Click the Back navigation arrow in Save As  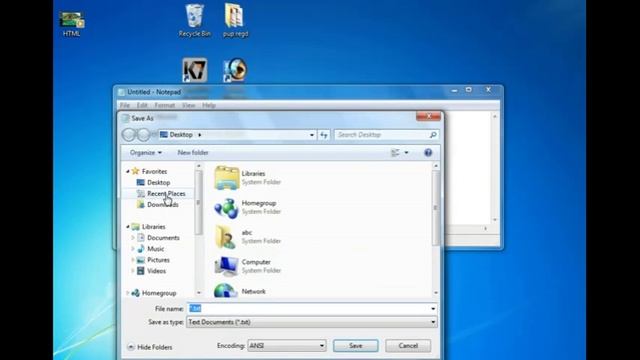point(129,135)
